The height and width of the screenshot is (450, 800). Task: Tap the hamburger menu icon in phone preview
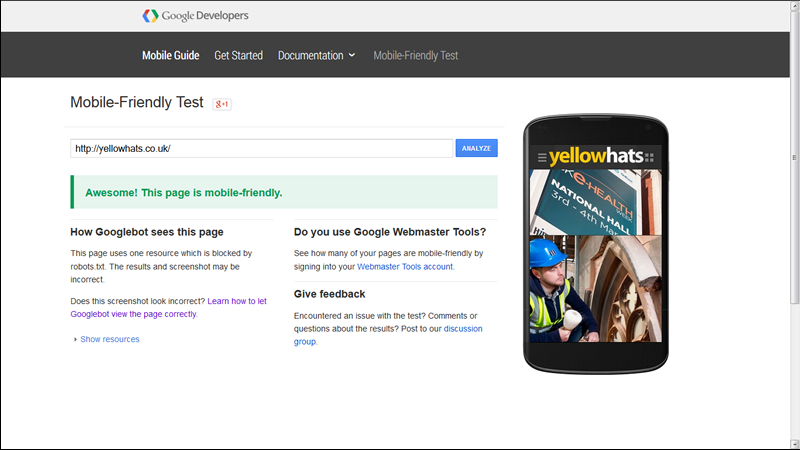click(x=543, y=157)
